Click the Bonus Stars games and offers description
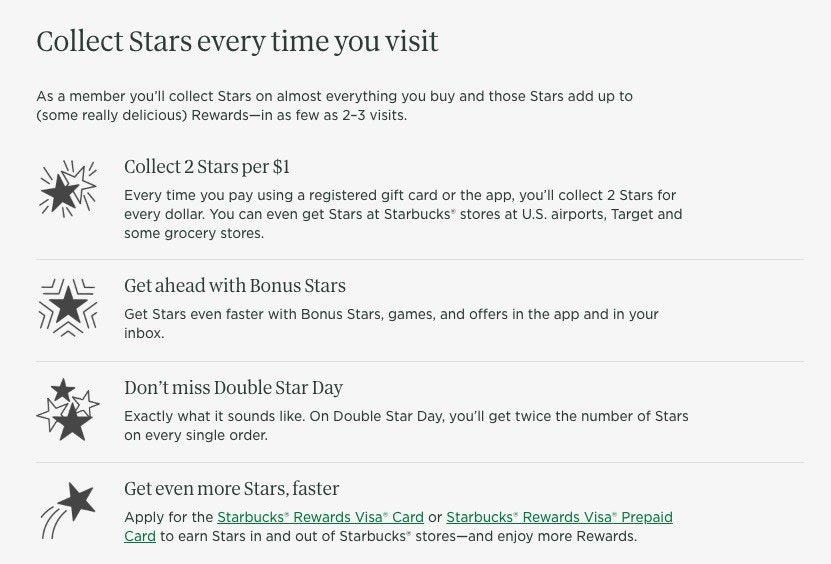Viewport: 831px width, 564px height. 391,323
